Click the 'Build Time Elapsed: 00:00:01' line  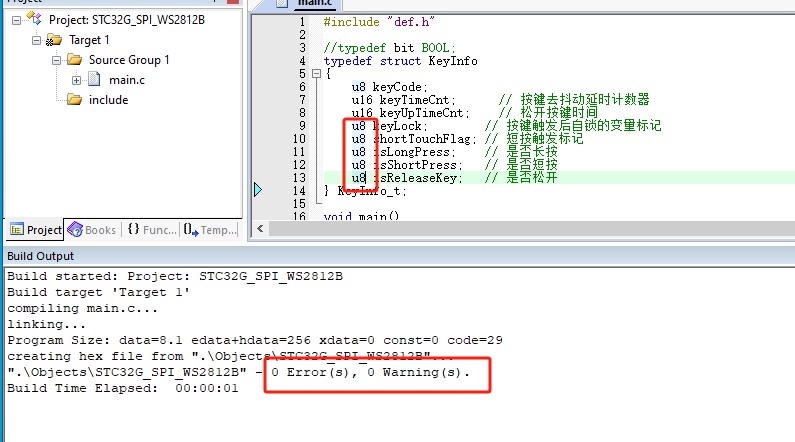(x=123, y=389)
